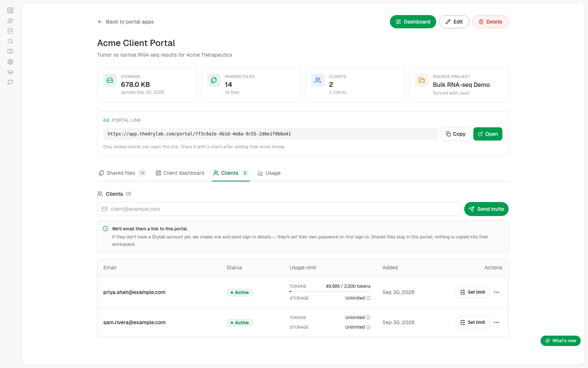Click info icon beside sam's Unlimited tokens

click(368, 318)
